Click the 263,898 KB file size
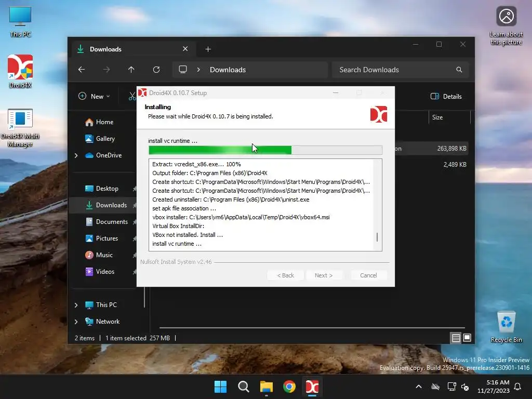 coord(451,149)
